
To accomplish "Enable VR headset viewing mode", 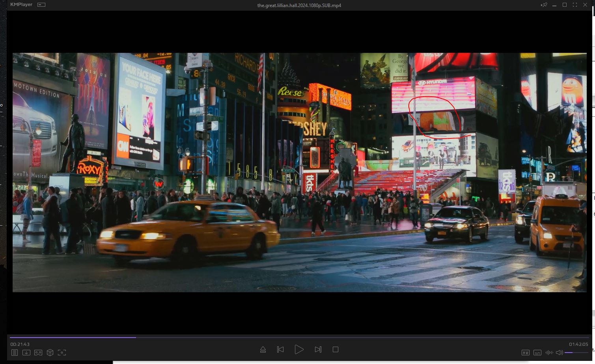I will (38, 353).
